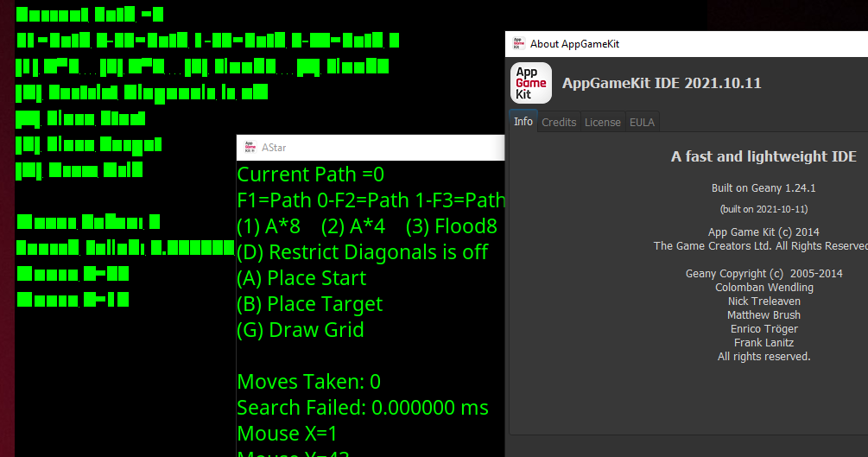Click 'Built on Geany 1.24.1' text
The height and width of the screenshot is (457, 868).
pyautogui.click(x=763, y=188)
